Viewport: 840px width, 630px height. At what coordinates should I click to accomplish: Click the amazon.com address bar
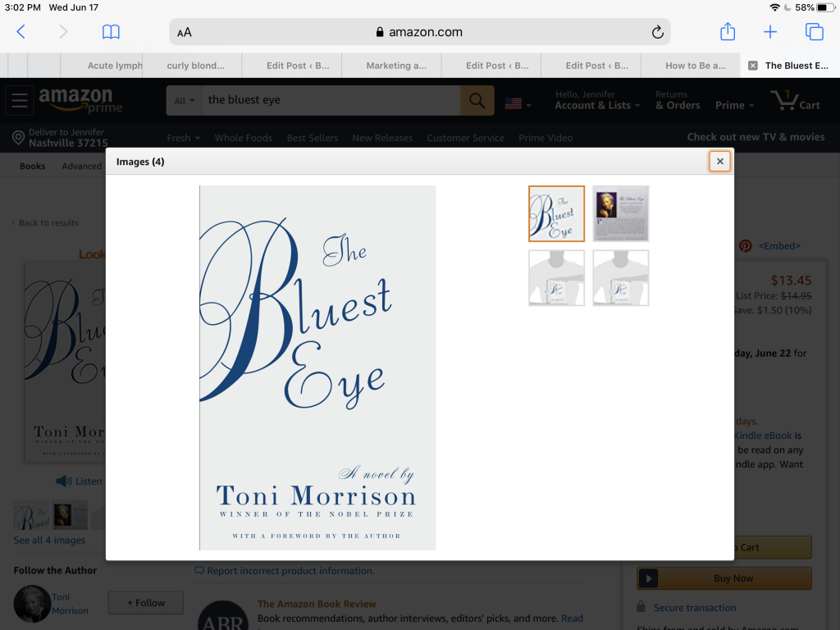click(419, 32)
